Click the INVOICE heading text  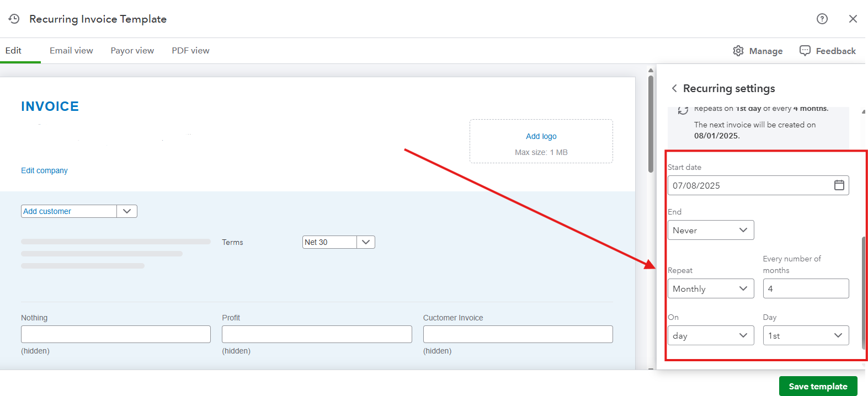point(50,106)
